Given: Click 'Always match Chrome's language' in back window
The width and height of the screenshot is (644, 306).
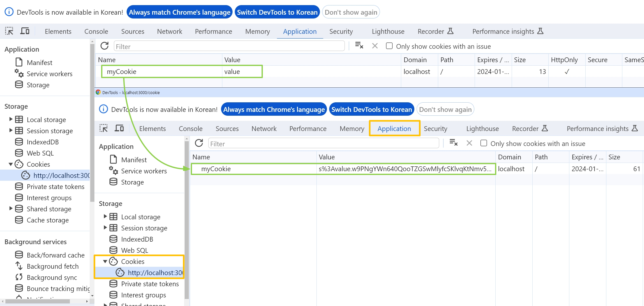Looking at the screenshot, I should coord(180,12).
